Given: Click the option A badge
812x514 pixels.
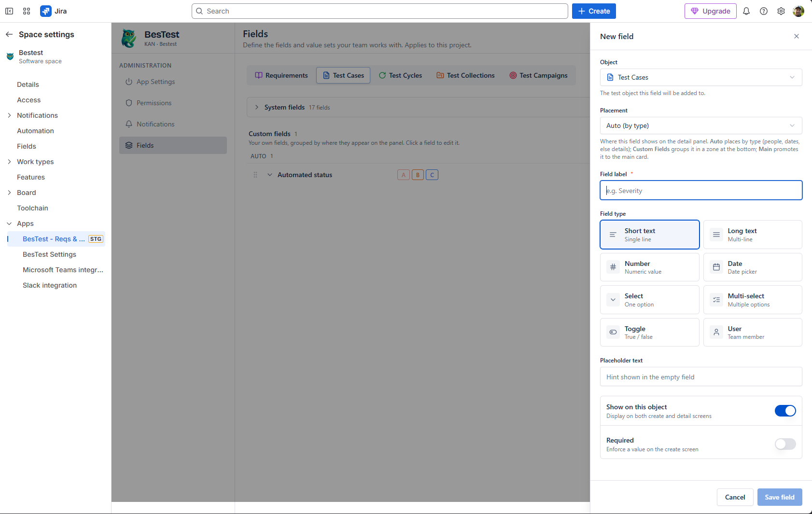Looking at the screenshot, I should [x=404, y=175].
